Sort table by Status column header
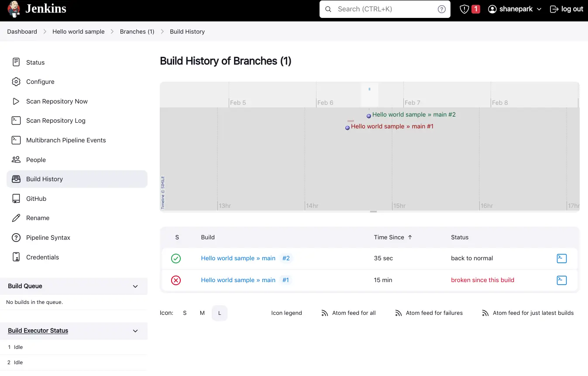 pos(460,237)
